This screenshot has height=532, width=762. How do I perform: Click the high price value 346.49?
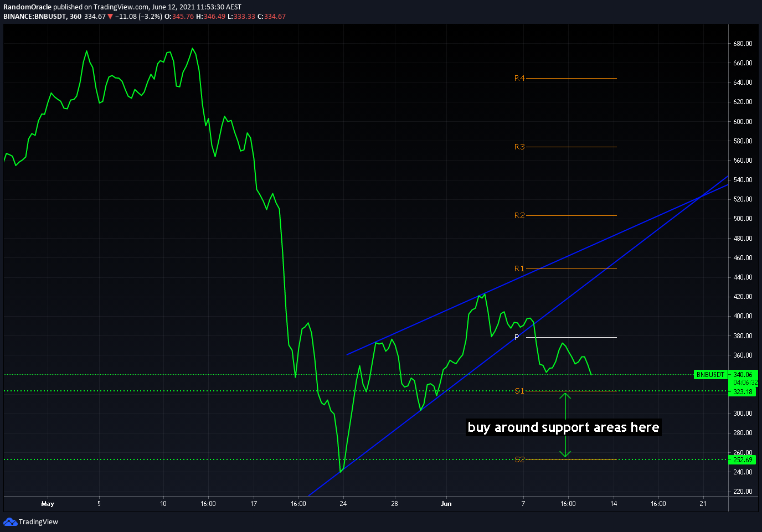coord(215,17)
